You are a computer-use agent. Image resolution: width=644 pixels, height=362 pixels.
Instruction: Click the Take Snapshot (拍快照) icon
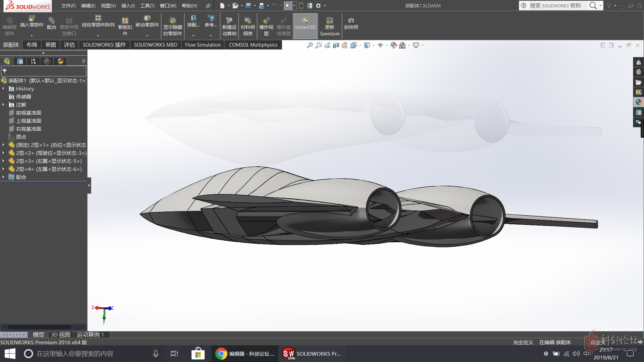[x=351, y=23]
